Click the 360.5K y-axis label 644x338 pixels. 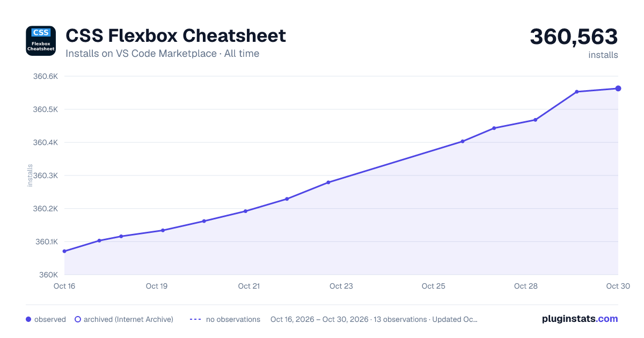(45, 109)
